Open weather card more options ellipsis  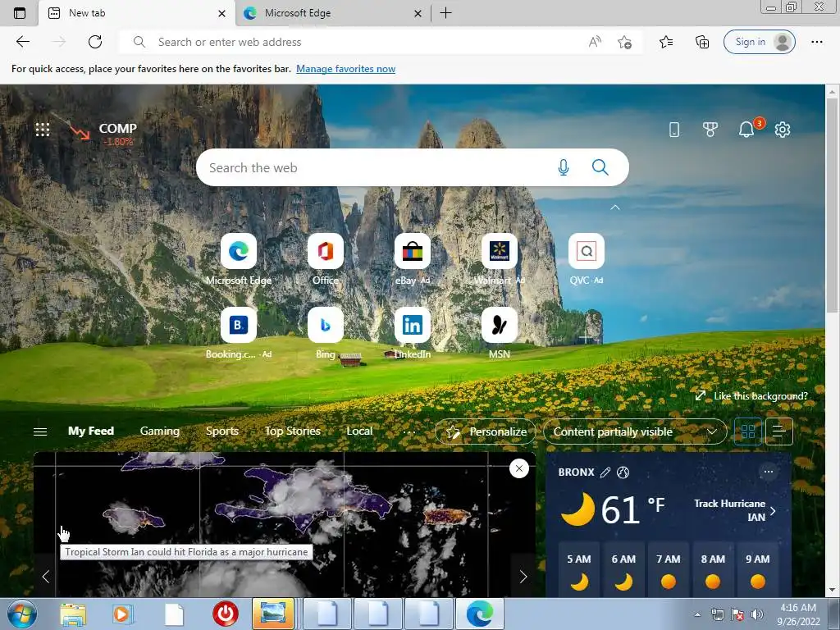coord(768,472)
